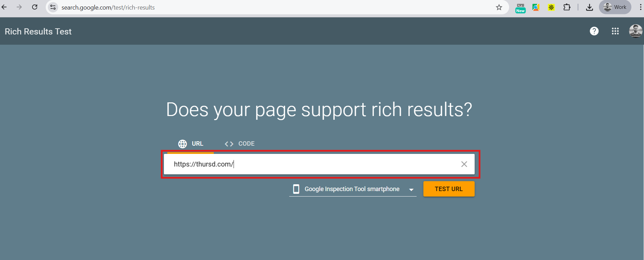Image resolution: width=644 pixels, height=260 pixels.
Task: Open the Rich Results Test help
Action: tap(594, 31)
